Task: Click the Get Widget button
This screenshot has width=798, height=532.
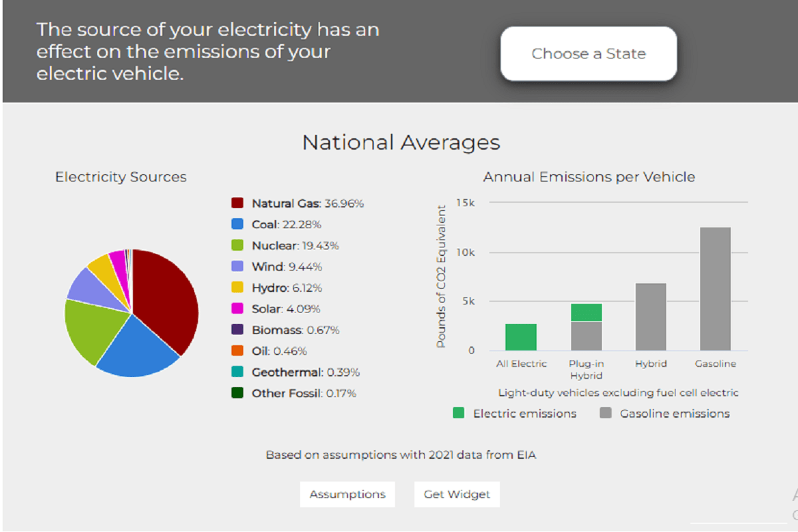Action: pos(457,494)
